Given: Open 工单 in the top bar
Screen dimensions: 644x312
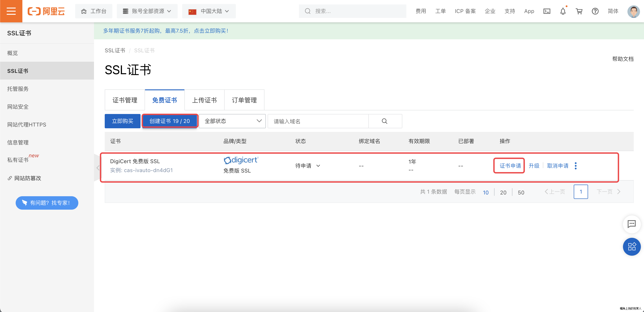Looking at the screenshot, I should click(x=441, y=11).
